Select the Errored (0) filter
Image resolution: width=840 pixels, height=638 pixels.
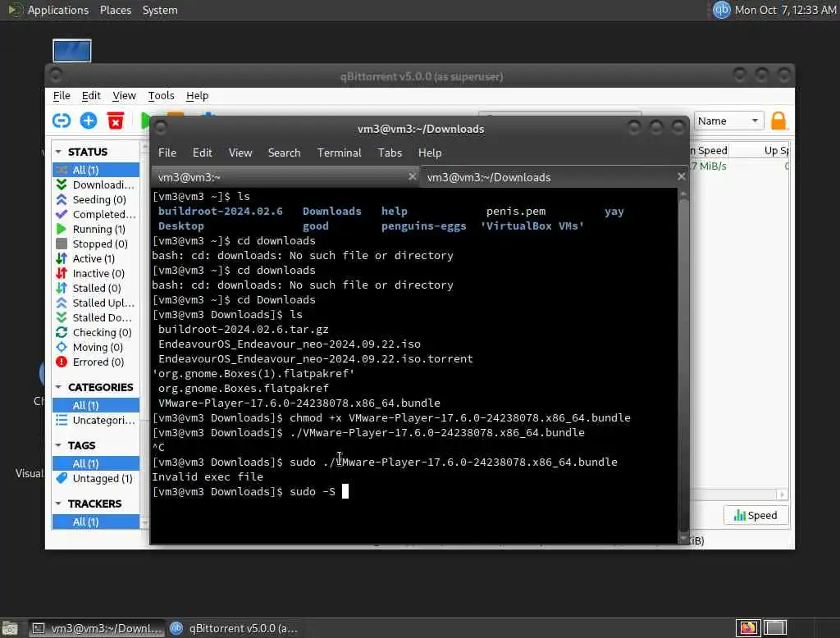[x=96, y=362]
